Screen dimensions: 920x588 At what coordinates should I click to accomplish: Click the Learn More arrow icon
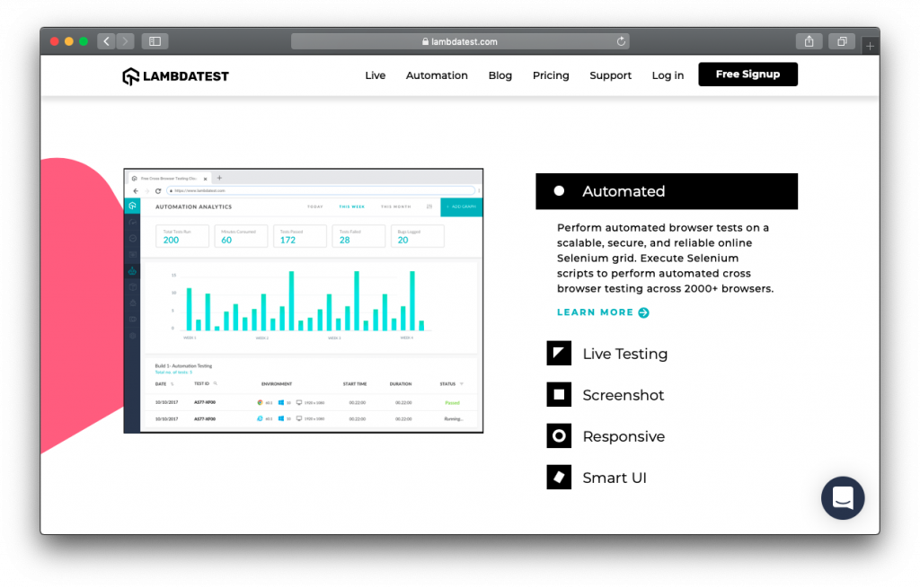tap(643, 312)
